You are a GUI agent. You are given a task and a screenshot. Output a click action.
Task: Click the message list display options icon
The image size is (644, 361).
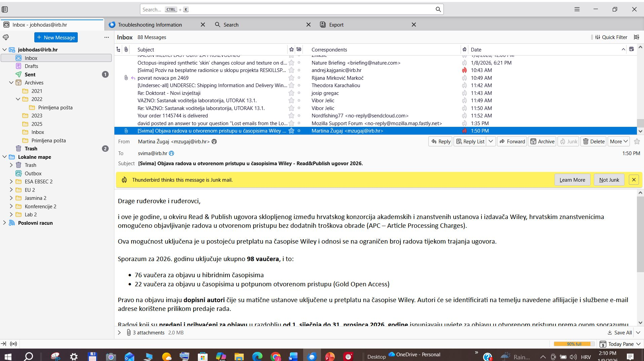[636, 37]
